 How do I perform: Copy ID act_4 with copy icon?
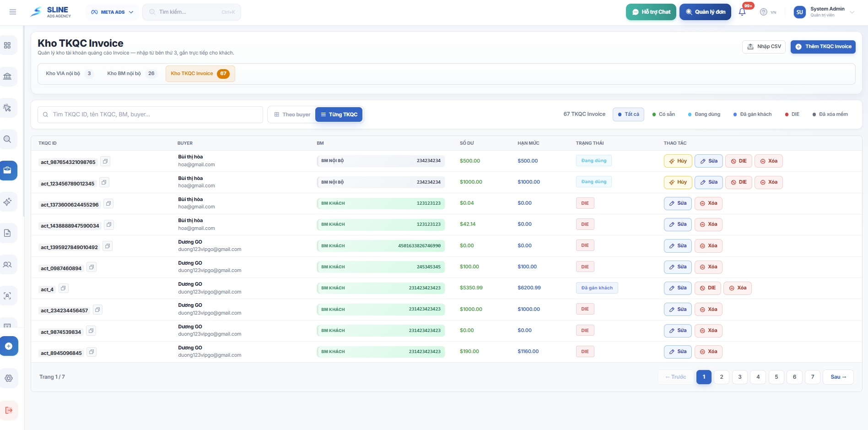pyautogui.click(x=63, y=288)
